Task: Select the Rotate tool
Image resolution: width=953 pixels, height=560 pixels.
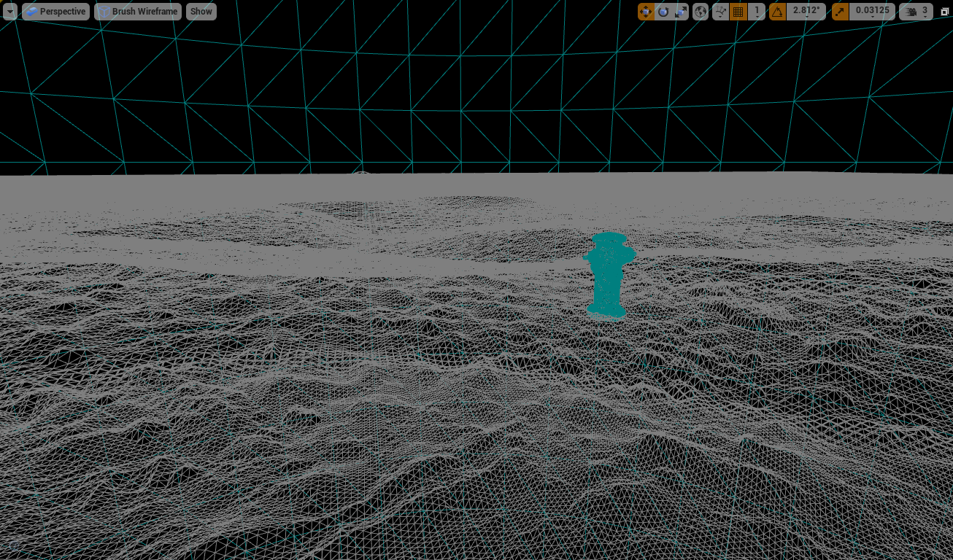Action: tap(663, 12)
